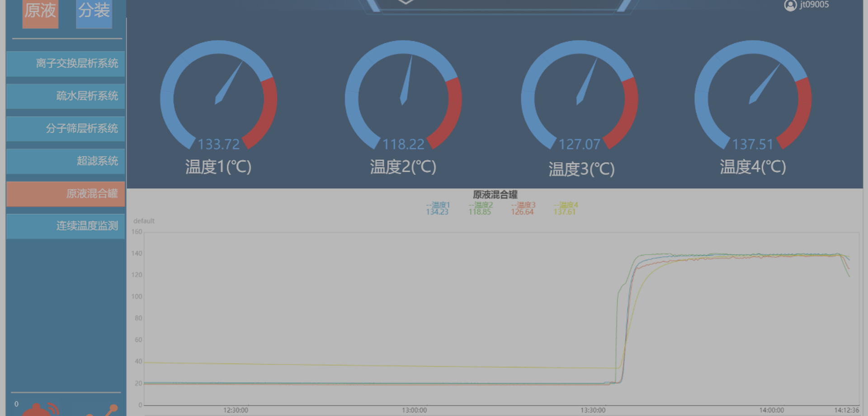Viewport: 868px width, 416px height.
Task: Open 疏水层析系统 menu item
Action: pos(66,96)
